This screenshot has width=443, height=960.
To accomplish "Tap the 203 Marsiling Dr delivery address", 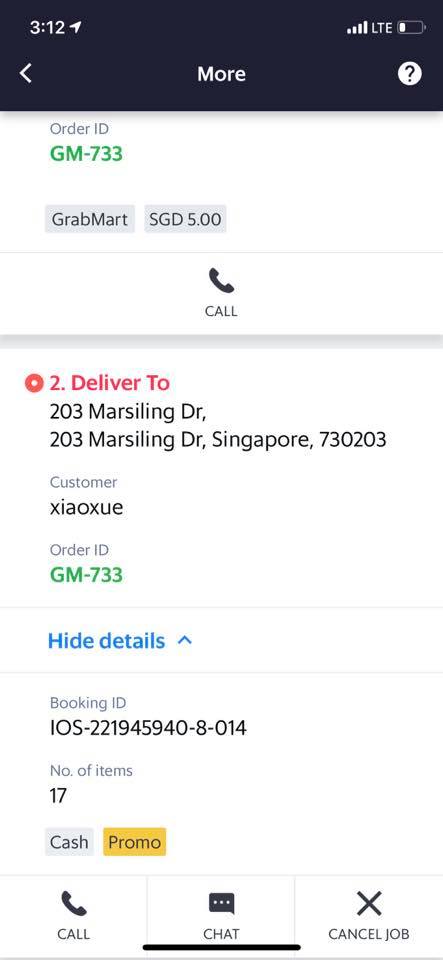I will 218,426.
